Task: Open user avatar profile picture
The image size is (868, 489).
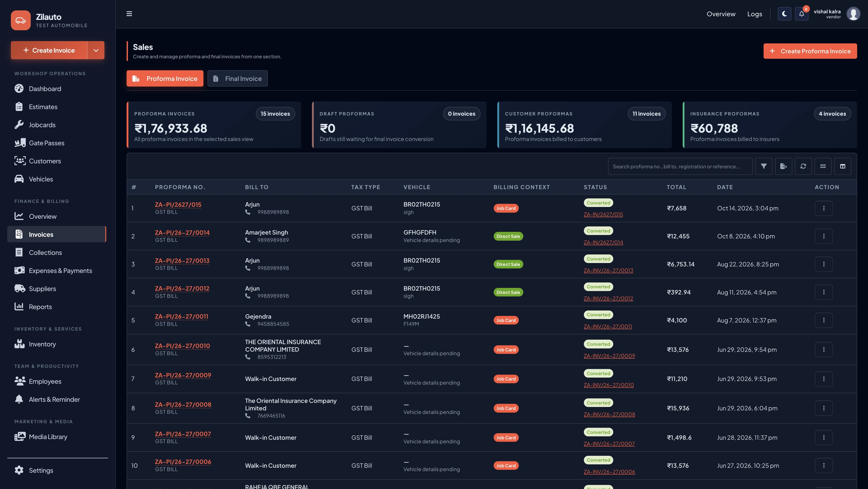Action: (853, 14)
